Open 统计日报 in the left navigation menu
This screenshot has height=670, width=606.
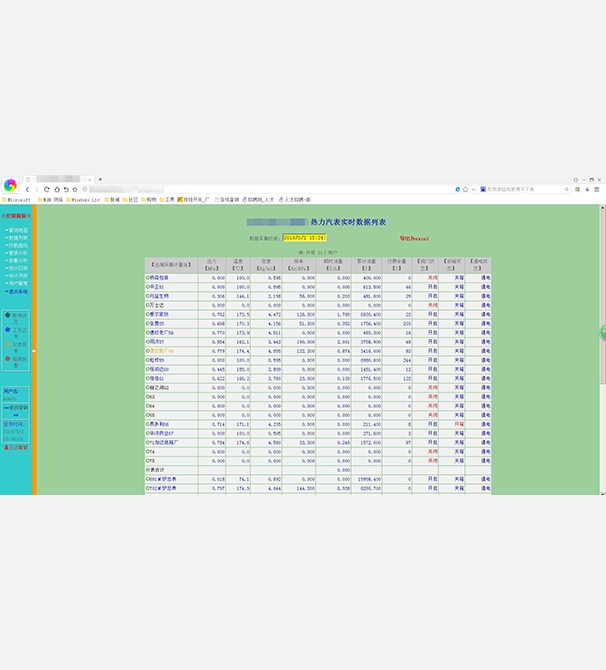[17, 268]
